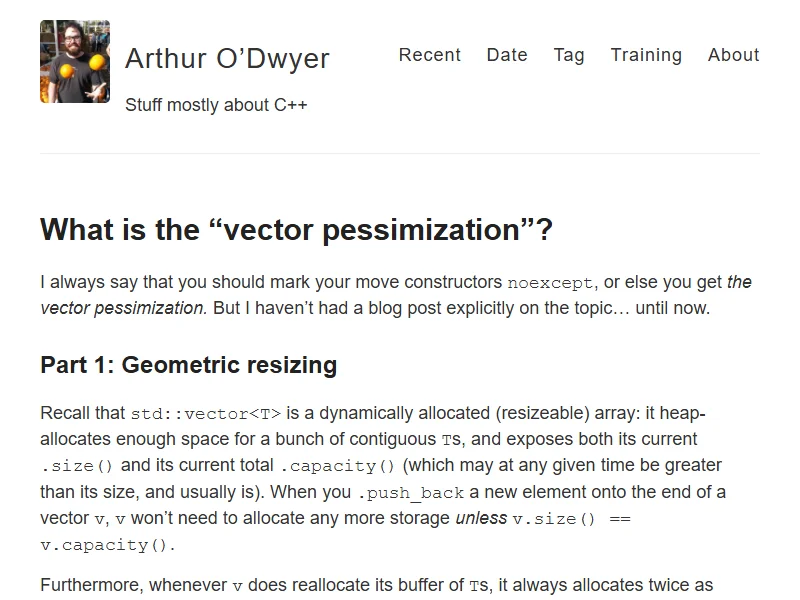Click the noexcept code keyword
The height and width of the screenshot is (600, 800).
550,283
